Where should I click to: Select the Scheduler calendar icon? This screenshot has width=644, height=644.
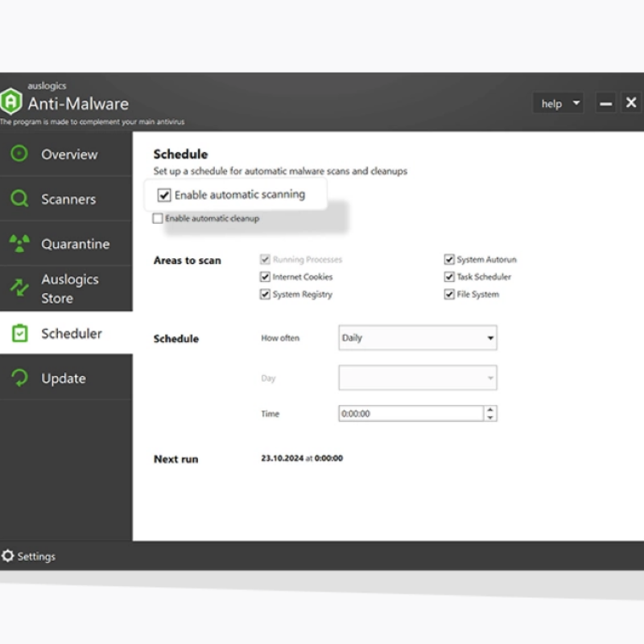coord(19,333)
